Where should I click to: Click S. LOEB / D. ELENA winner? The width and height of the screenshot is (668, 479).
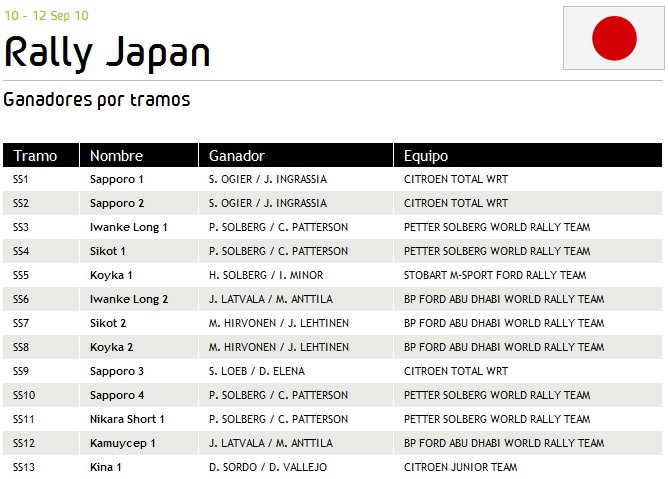pos(258,371)
